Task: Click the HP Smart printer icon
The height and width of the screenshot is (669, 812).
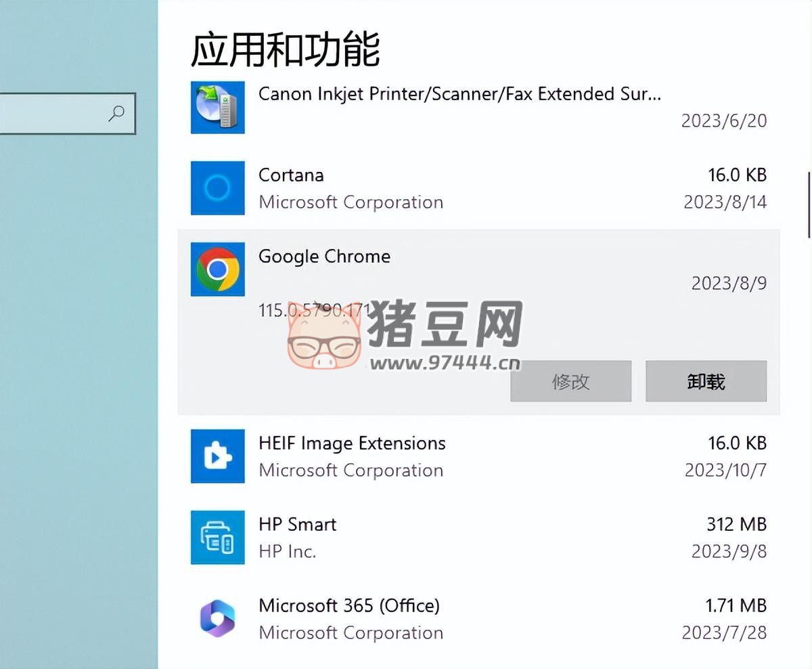Action: (217, 537)
